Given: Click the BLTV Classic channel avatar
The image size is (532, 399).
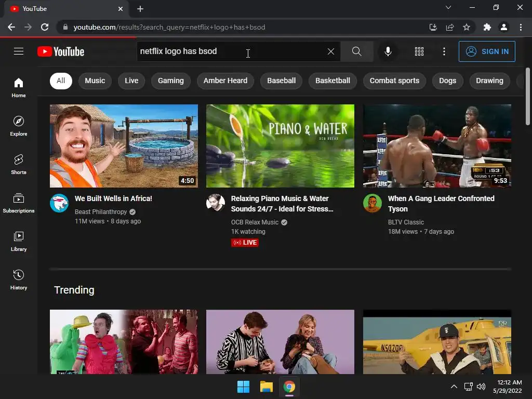Looking at the screenshot, I should (373, 203).
